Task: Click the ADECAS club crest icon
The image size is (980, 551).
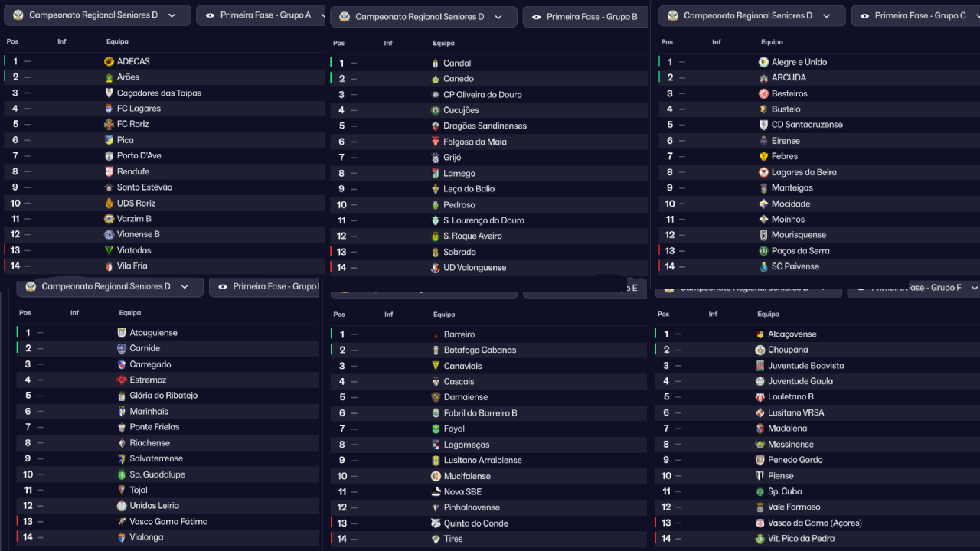Action: click(109, 61)
